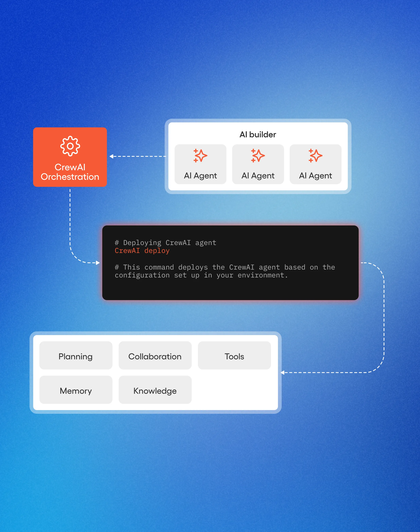
Task: Click arrowhead pointing at CrewAI Orchestration box
Action: [x=111, y=156]
